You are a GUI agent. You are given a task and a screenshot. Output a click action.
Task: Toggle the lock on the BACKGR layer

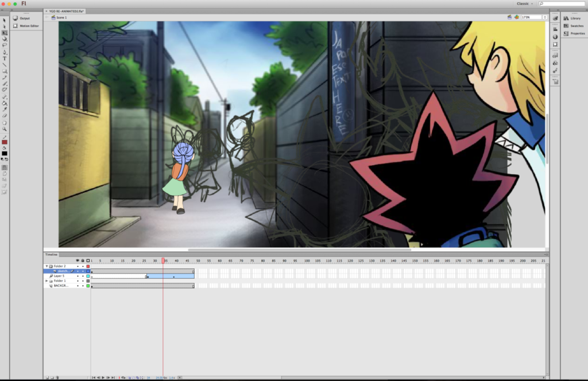83,286
